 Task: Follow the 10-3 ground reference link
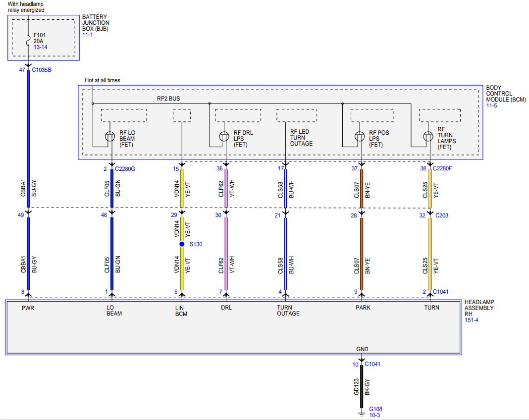(x=374, y=415)
